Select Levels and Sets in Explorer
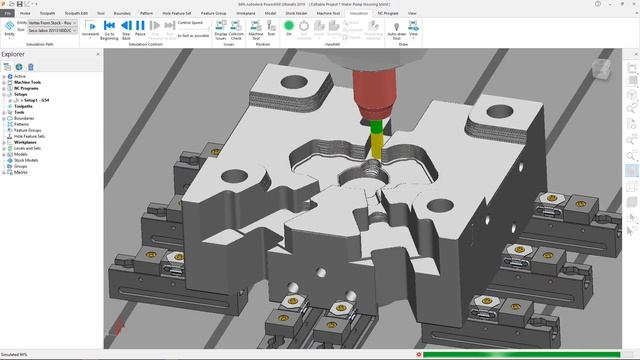This screenshot has height=360, width=640. pos(27,148)
